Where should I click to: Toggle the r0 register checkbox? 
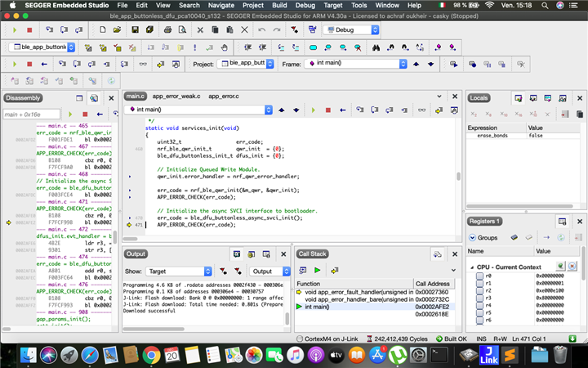[x=479, y=276]
